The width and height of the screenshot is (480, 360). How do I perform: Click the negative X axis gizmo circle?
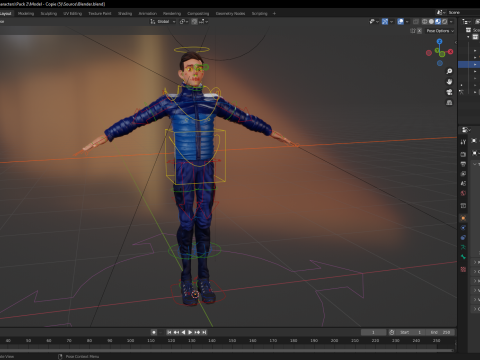(429, 53)
